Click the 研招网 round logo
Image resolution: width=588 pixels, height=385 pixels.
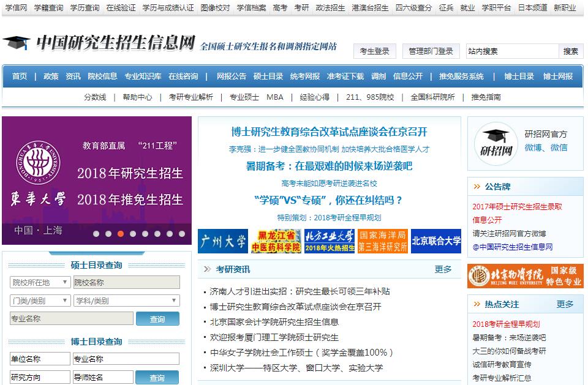point(496,144)
